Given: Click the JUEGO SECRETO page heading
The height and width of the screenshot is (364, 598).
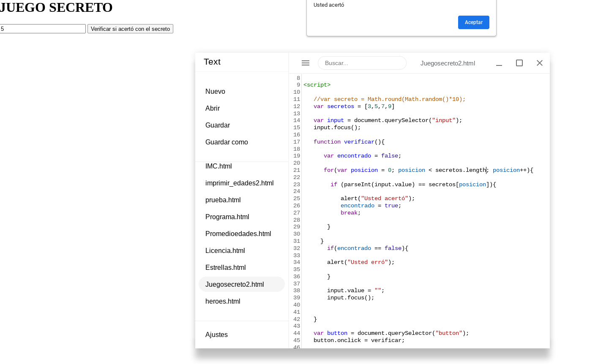Looking at the screenshot, I should [x=56, y=7].
